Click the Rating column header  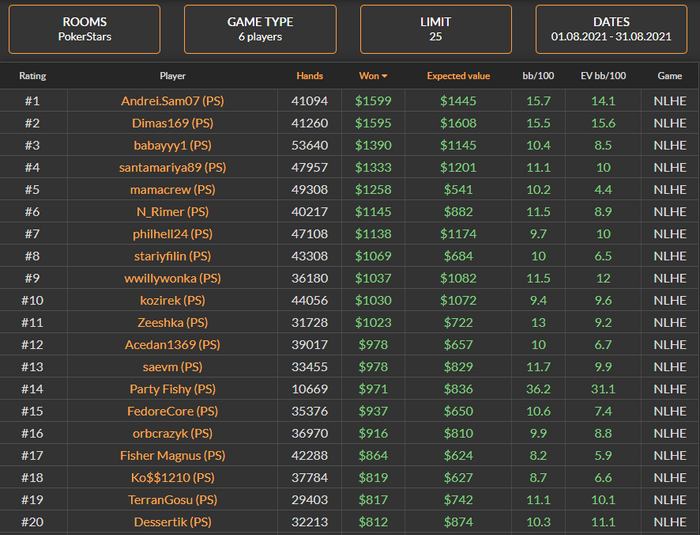pos(32,76)
